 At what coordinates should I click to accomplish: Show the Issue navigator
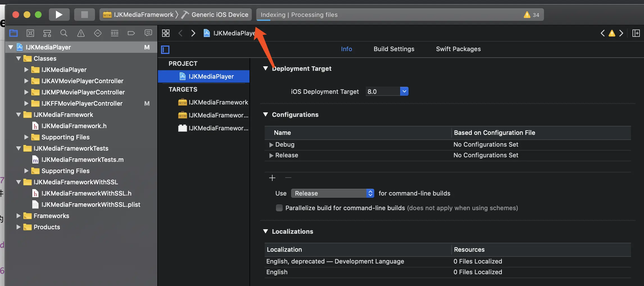81,33
